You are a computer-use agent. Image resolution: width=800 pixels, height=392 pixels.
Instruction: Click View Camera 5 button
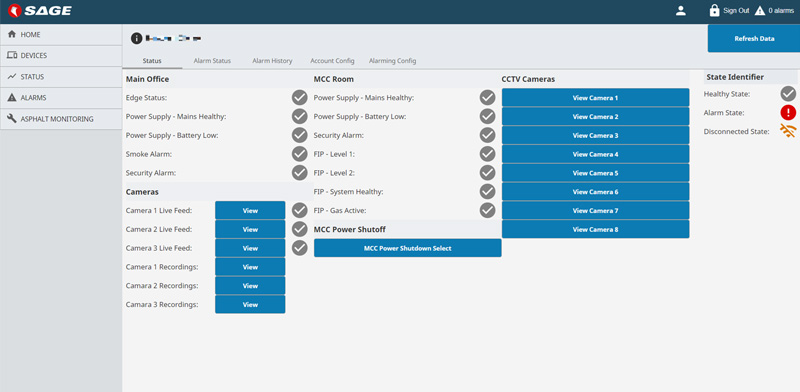[x=595, y=173]
